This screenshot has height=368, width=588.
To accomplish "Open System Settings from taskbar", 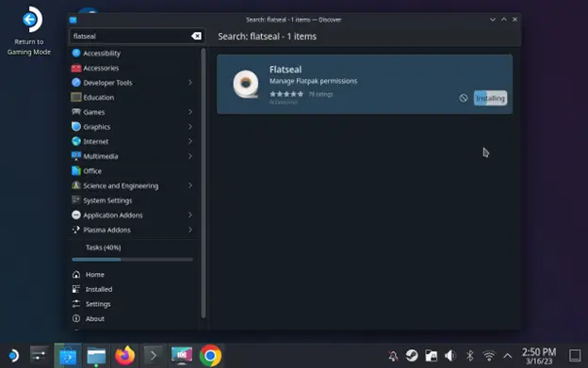I will 39,355.
